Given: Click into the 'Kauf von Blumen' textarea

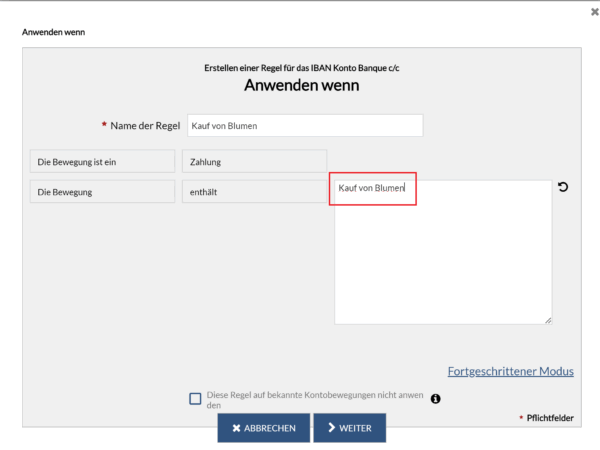Looking at the screenshot, I should click(443, 253).
